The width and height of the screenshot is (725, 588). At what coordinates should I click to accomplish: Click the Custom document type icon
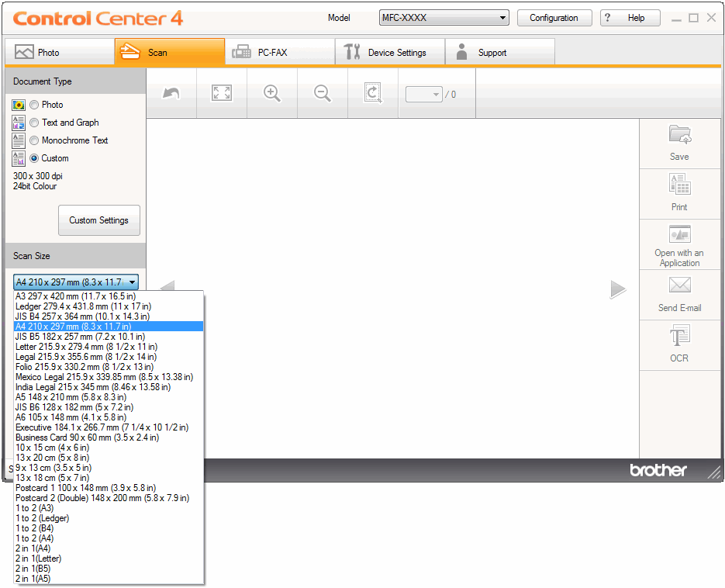pos(19,158)
